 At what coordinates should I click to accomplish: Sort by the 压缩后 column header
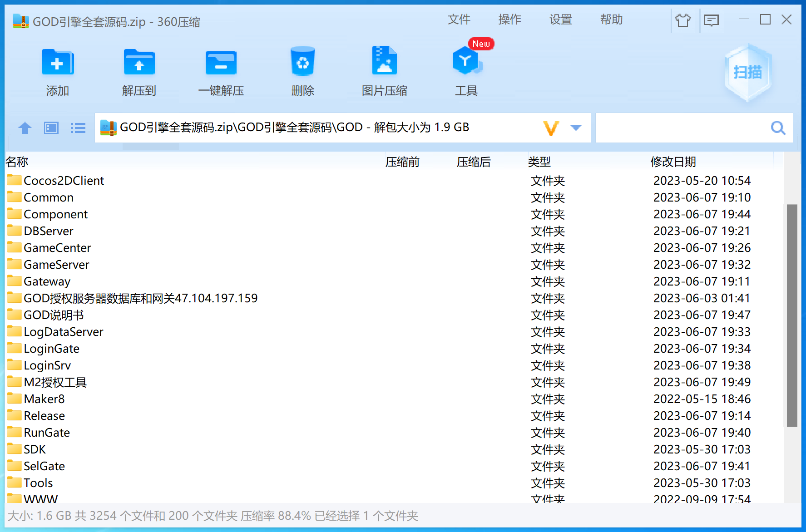pyautogui.click(x=474, y=162)
